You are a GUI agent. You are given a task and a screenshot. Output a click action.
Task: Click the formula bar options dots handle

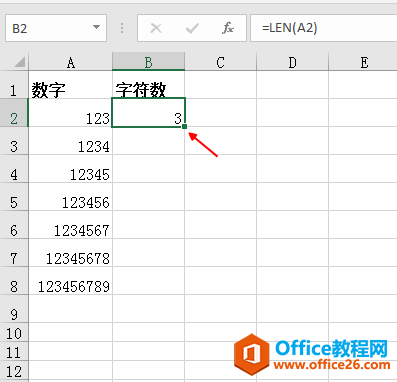pyautogui.click(x=122, y=28)
